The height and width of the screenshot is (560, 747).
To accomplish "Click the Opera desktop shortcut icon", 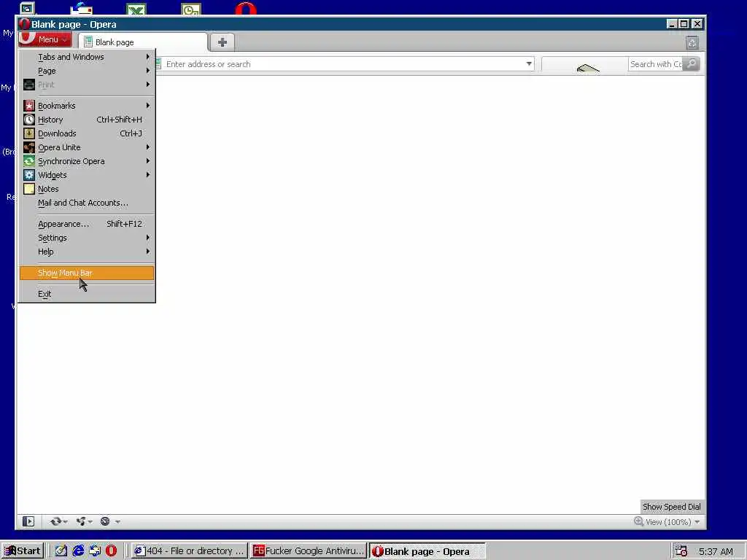I will click(x=246, y=9).
